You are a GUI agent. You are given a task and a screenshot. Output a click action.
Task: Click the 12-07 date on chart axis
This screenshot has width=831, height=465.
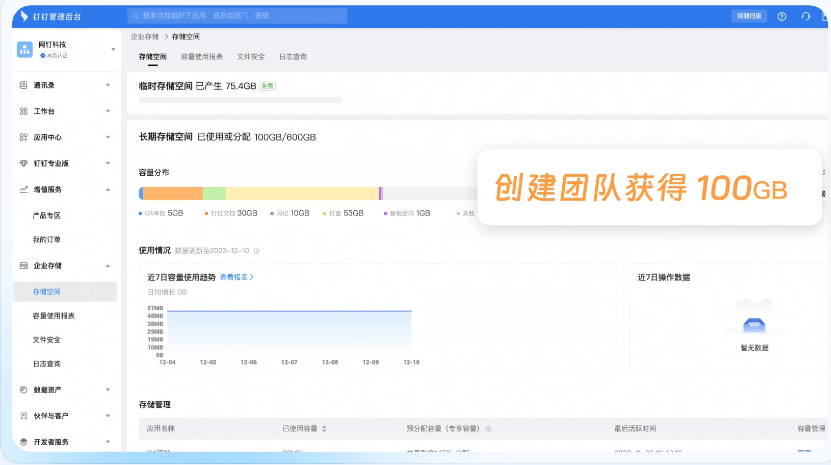point(289,362)
